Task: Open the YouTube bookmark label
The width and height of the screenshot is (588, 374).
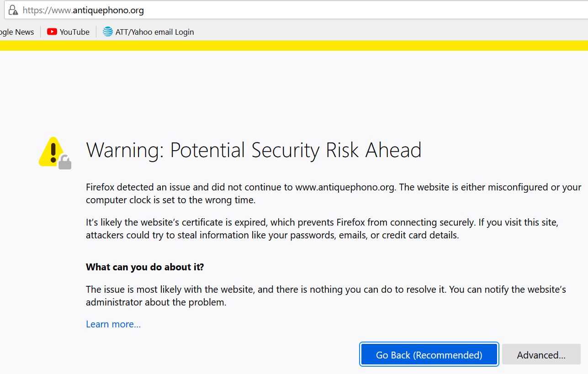Action: tap(74, 32)
